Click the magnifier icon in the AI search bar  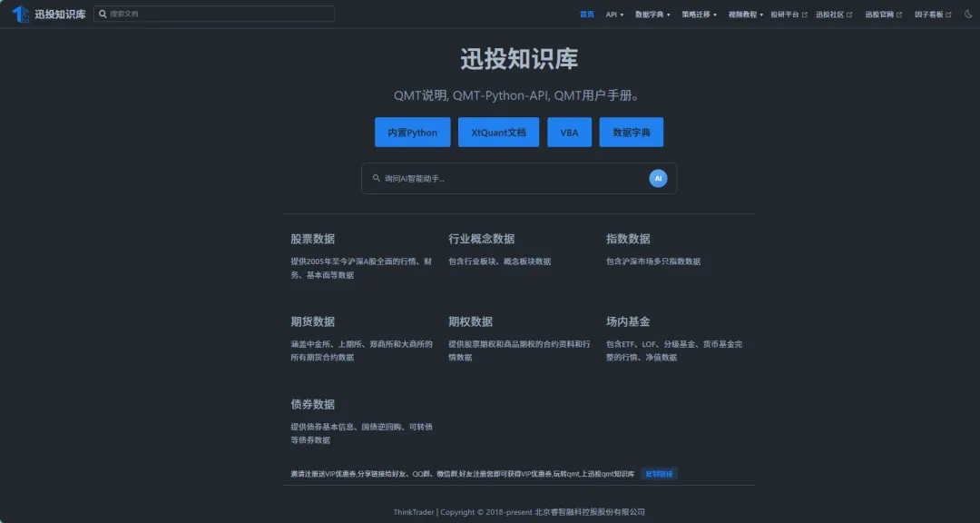click(x=377, y=178)
